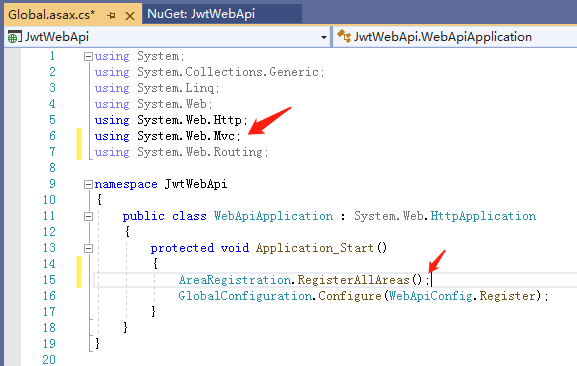Click the HttpApplication type name

click(483, 216)
